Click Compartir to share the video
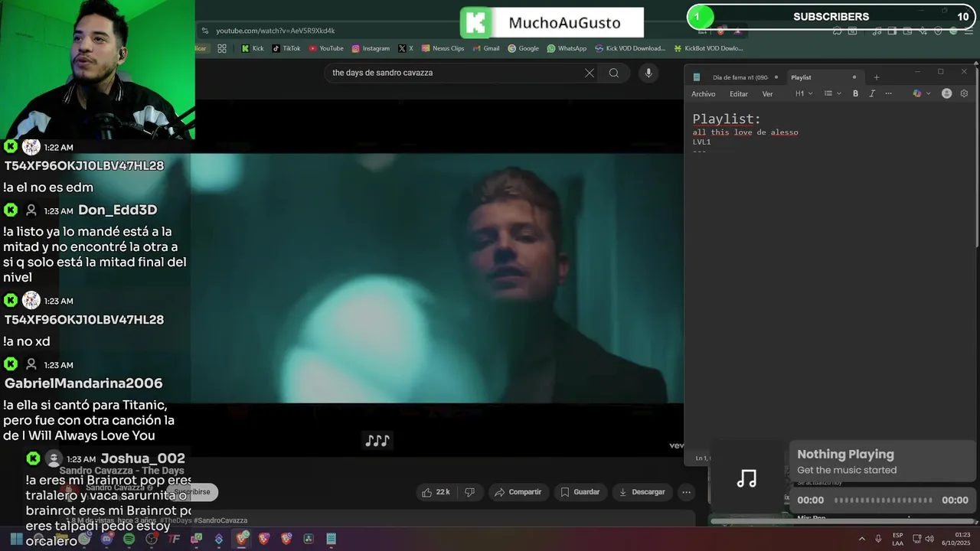The height and width of the screenshot is (551, 980). click(518, 492)
